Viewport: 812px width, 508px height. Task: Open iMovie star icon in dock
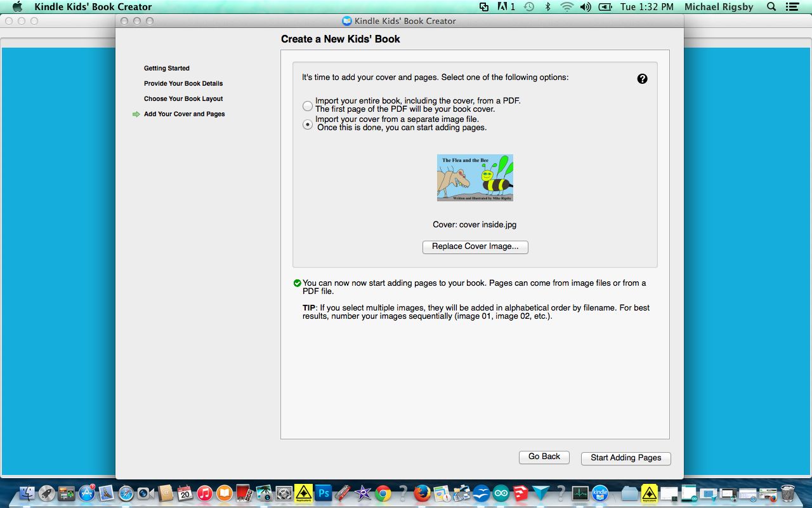[x=363, y=493]
